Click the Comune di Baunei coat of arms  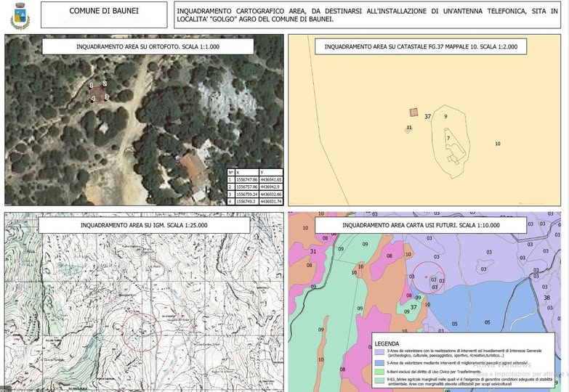coord(20,16)
